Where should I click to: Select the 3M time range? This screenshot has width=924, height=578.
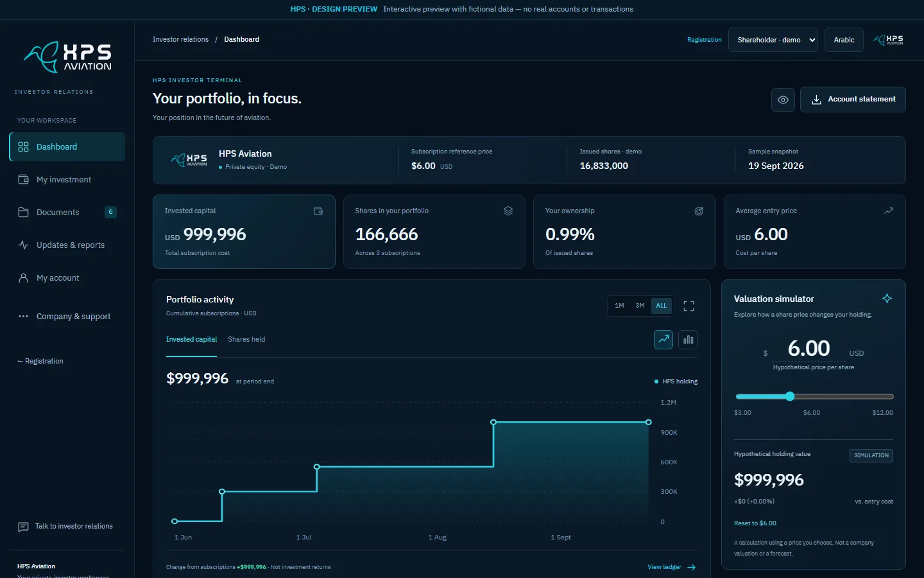(640, 306)
